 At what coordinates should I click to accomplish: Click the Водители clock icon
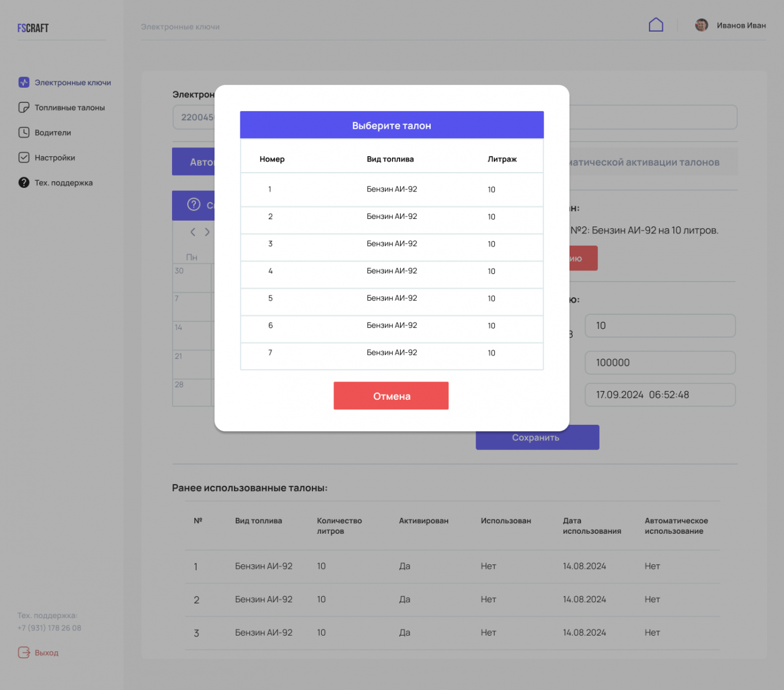[23, 132]
